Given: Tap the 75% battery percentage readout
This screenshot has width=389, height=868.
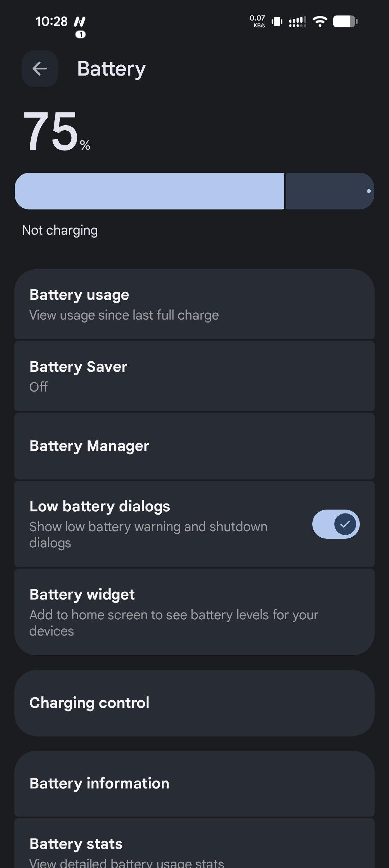Looking at the screenshot, I should 56,131.
